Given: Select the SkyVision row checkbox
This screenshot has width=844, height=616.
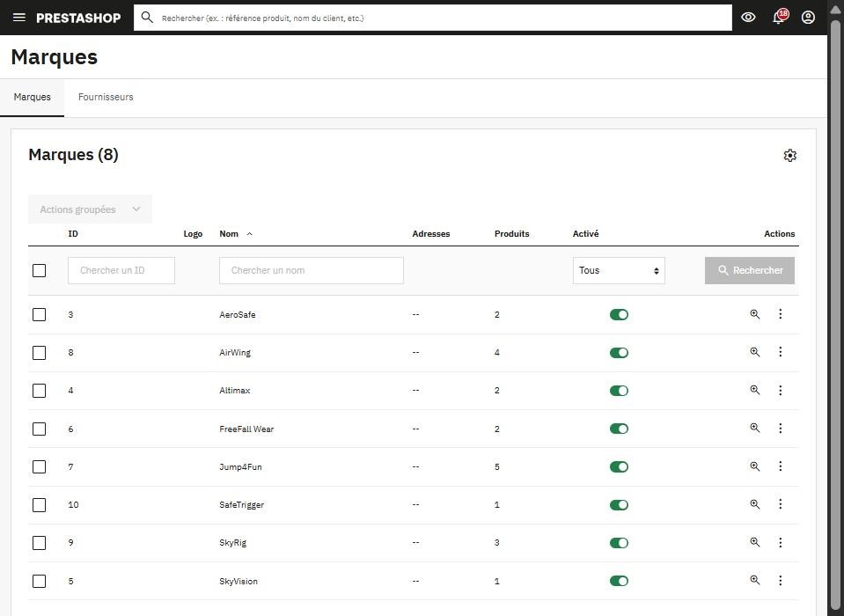Looking at the screenshot, I should pyautogui.click(x=40, y=581).
